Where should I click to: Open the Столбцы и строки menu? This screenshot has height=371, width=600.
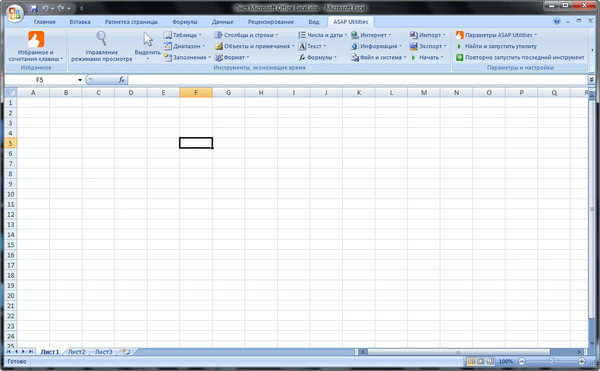pyautogui.click(x=246, y=35)
